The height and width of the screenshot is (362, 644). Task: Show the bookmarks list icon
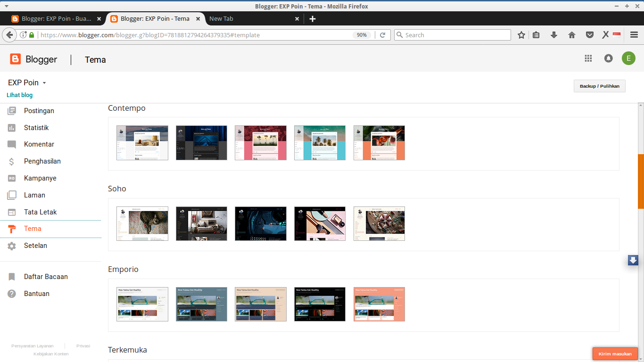536,35
